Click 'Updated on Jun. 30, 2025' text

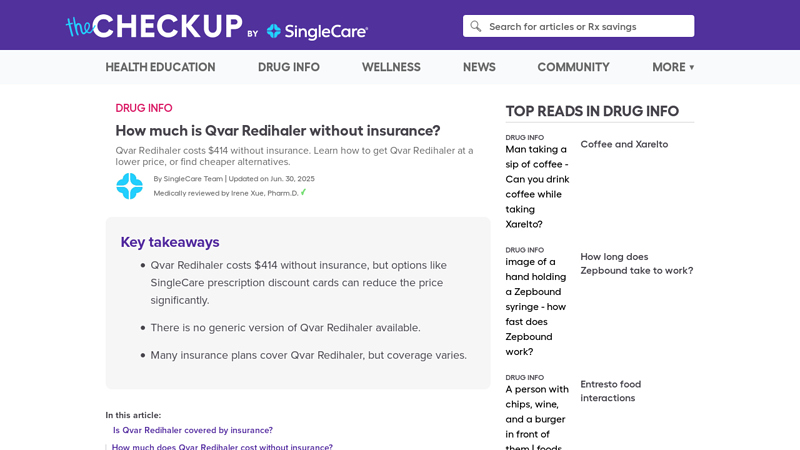(271, 179)
